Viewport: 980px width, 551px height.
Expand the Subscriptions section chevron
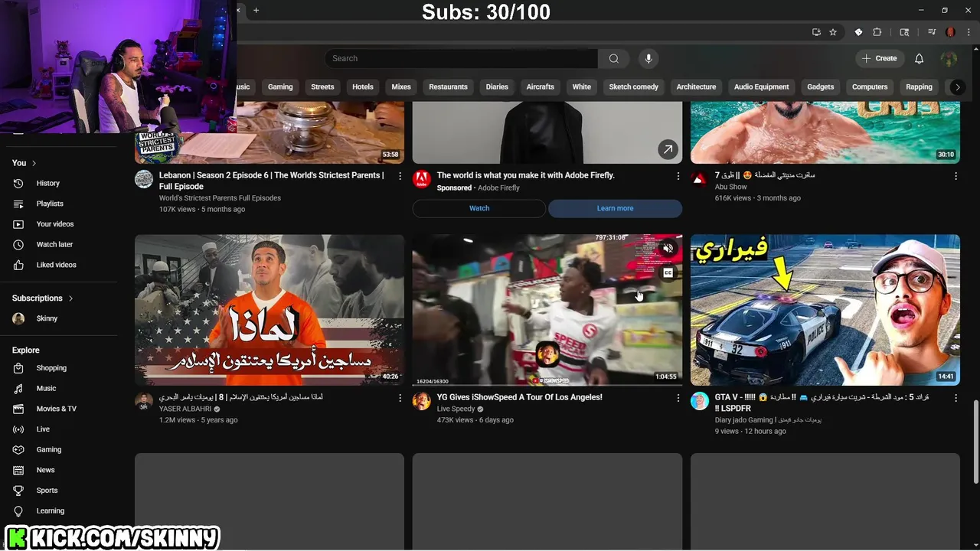70,298
